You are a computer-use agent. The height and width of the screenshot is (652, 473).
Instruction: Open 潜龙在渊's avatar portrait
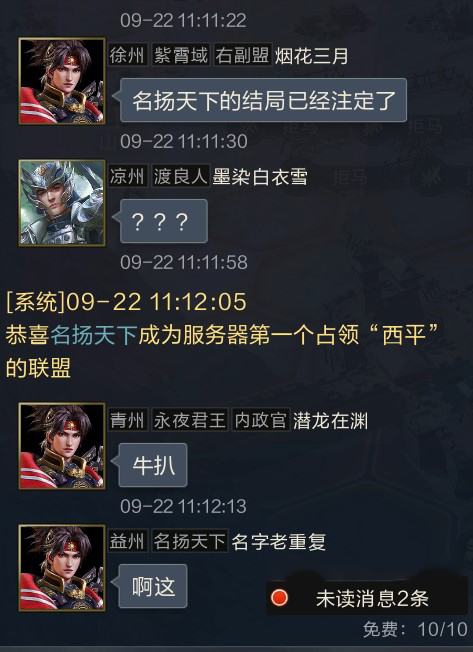[62, 446]
